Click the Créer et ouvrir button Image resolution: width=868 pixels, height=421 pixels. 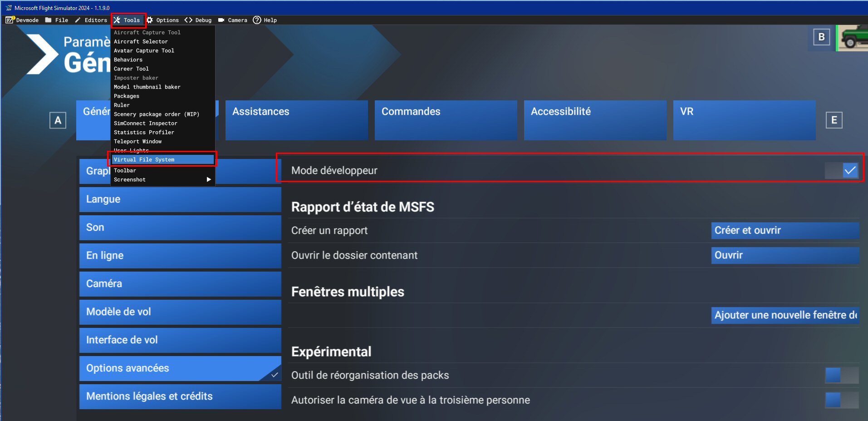coord(785,230)
